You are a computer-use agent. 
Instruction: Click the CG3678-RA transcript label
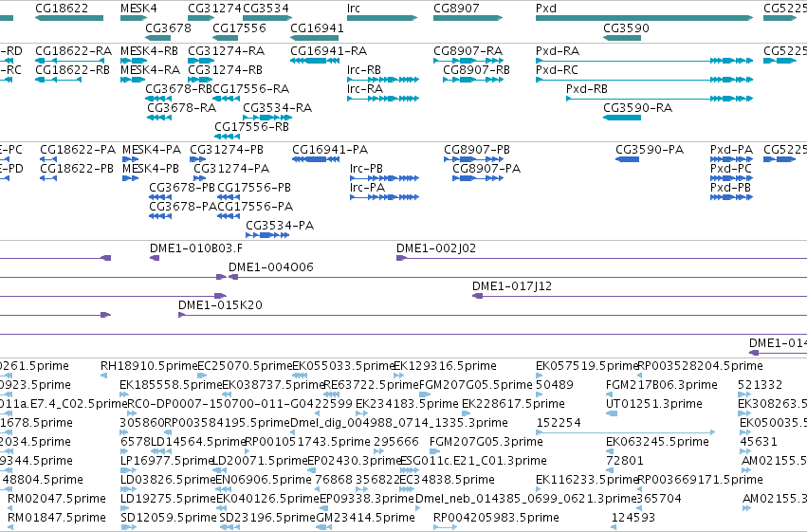coord(182,108)
